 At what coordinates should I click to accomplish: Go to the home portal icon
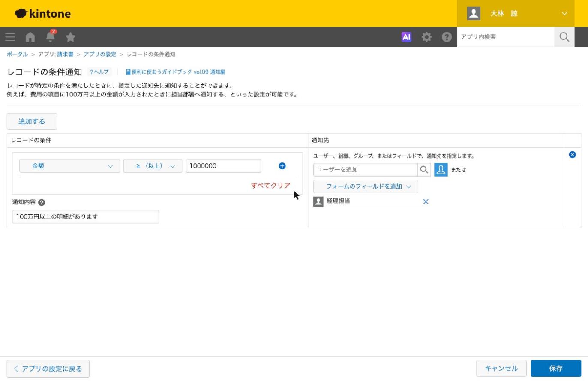coord(30,37)
